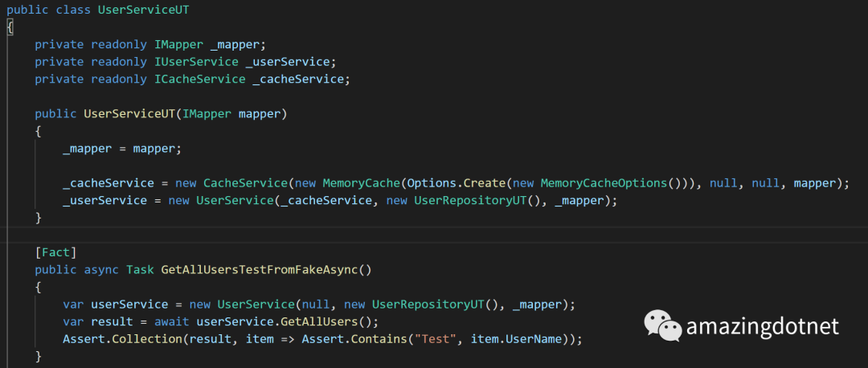The height and width of the screenshot is (368, 868).
Task: Click the 'var result' local variable declaration
Action: pyautogui.click(x=98, y=321)
